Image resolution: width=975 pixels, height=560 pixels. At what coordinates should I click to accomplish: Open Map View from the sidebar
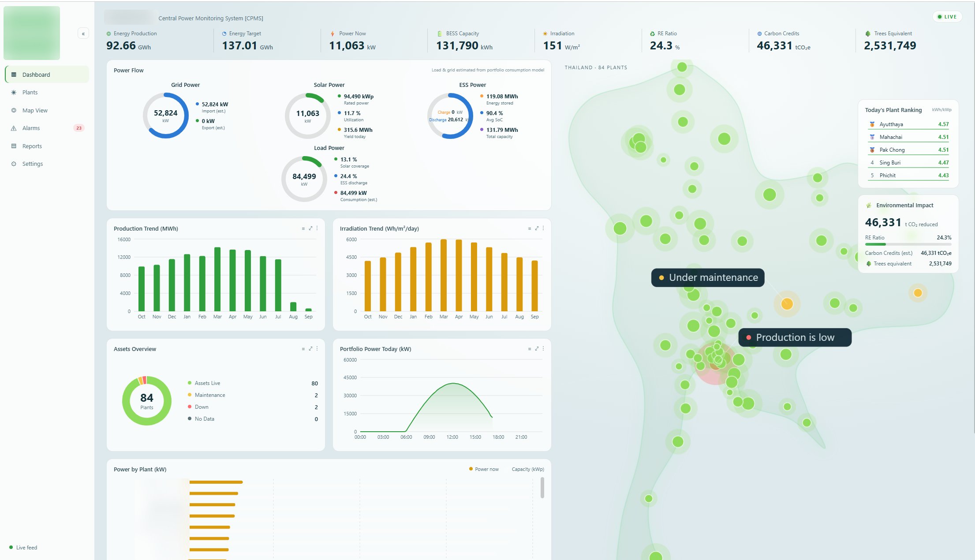click(x=47, y=110)
